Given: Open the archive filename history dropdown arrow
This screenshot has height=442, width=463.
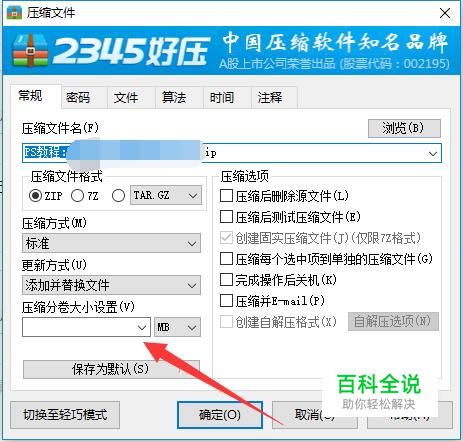Looking at the screenshot, I should pyautogui.click(x=433, y=154).
